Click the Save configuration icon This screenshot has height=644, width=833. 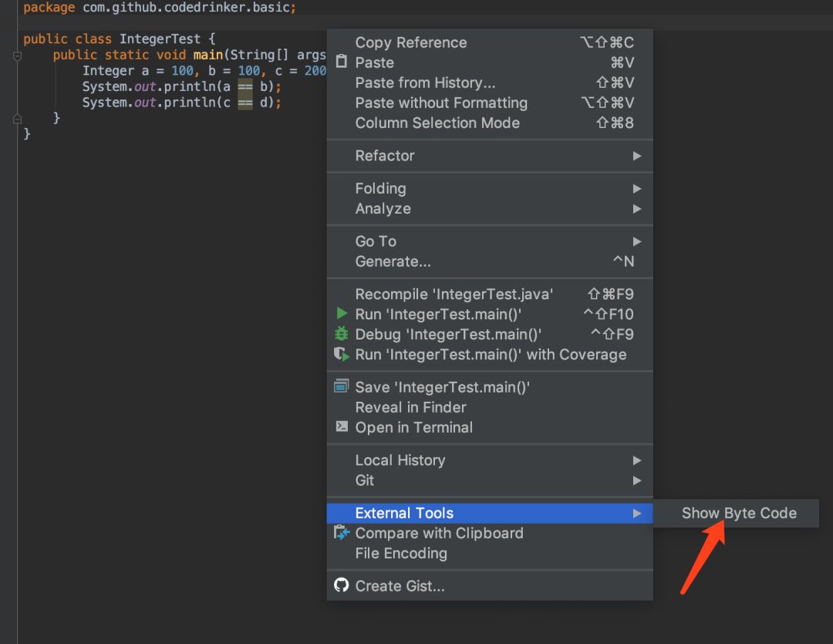[342, 386]
